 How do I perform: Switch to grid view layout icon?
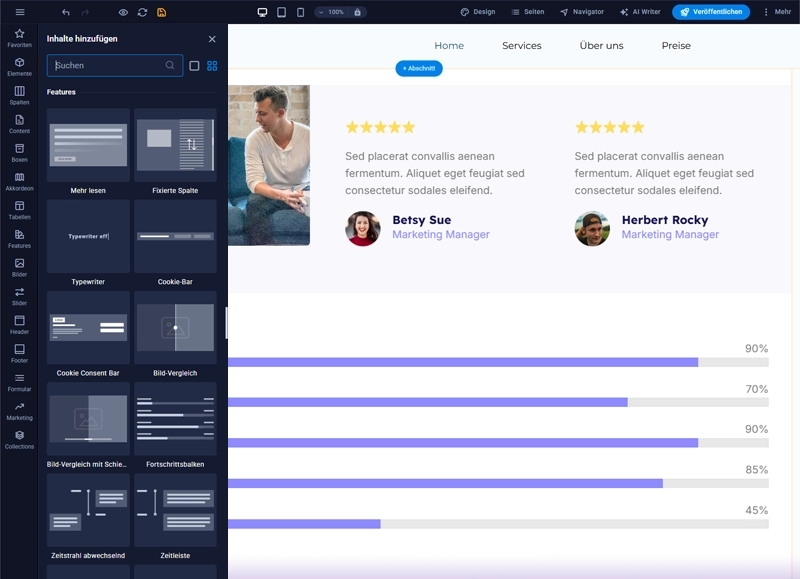[212, 66]
